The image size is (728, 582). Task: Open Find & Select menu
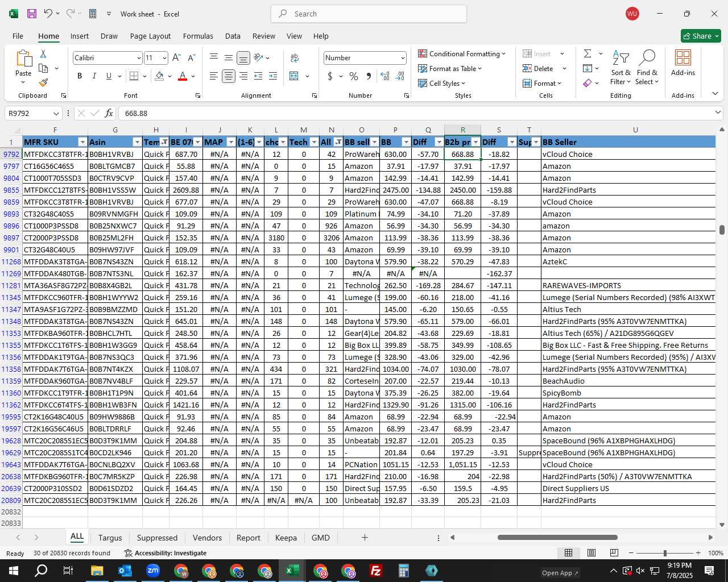point(647,67)
